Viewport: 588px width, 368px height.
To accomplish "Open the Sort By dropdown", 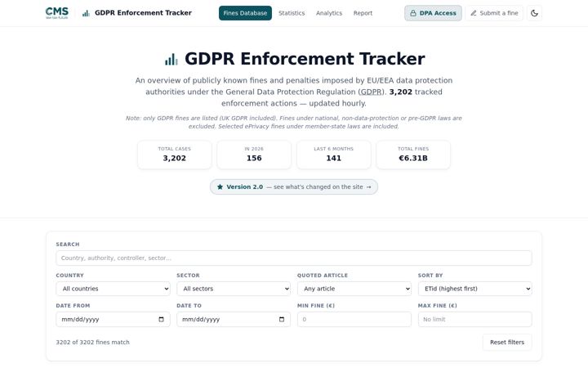I will (x=475, y=289).
